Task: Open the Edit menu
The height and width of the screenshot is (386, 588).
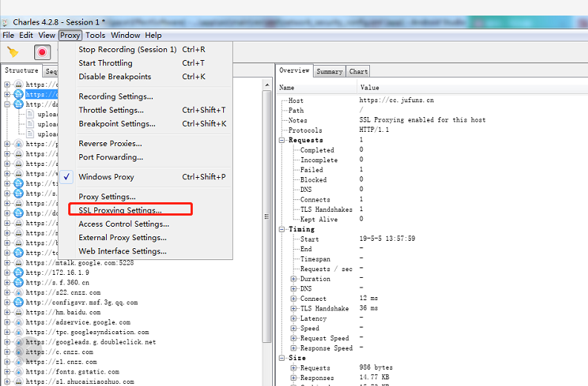Action: pyautogui.click(x=26, y=36)
